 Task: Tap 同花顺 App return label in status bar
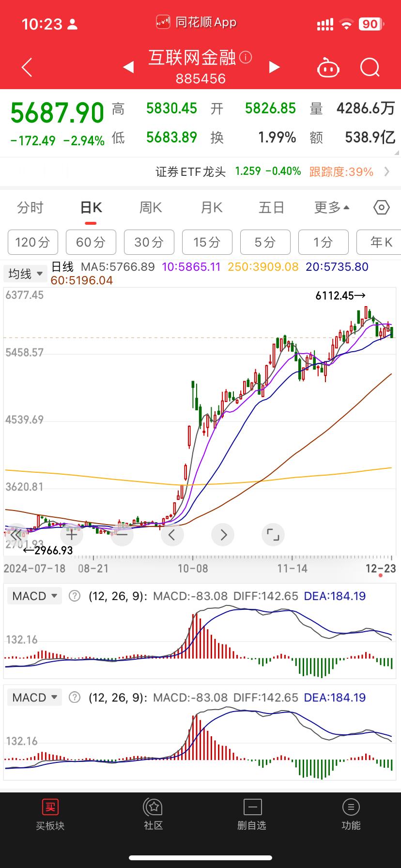click(196, 22)
